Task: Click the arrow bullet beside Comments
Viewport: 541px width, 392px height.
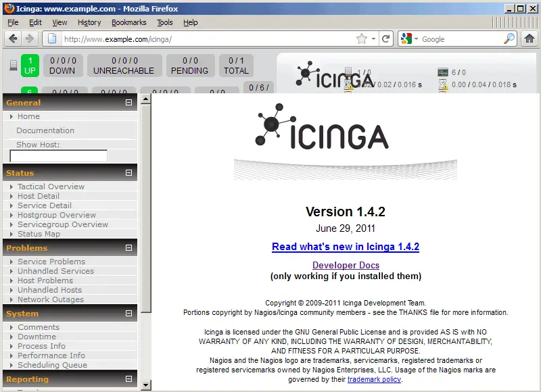Action: tap(11, 327)
